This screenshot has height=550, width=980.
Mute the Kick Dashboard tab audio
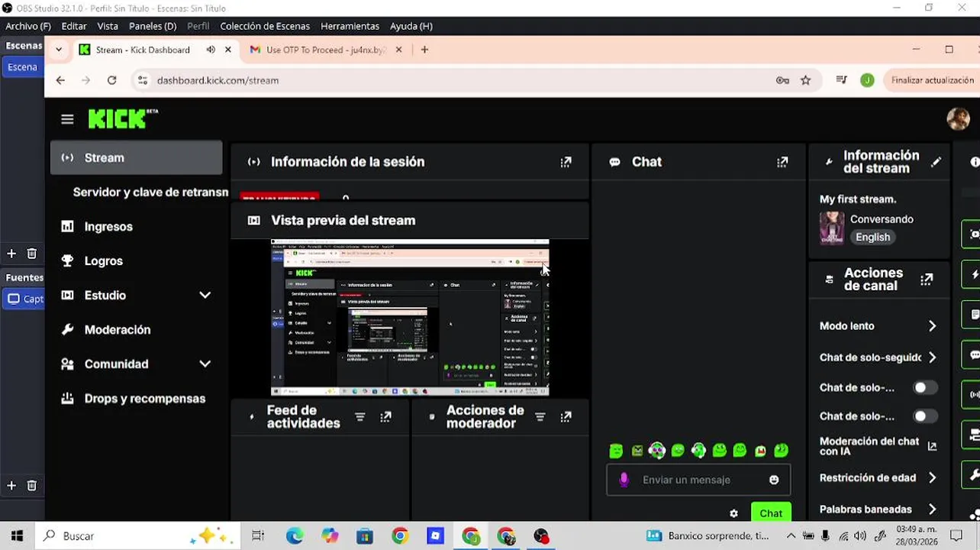210,50
